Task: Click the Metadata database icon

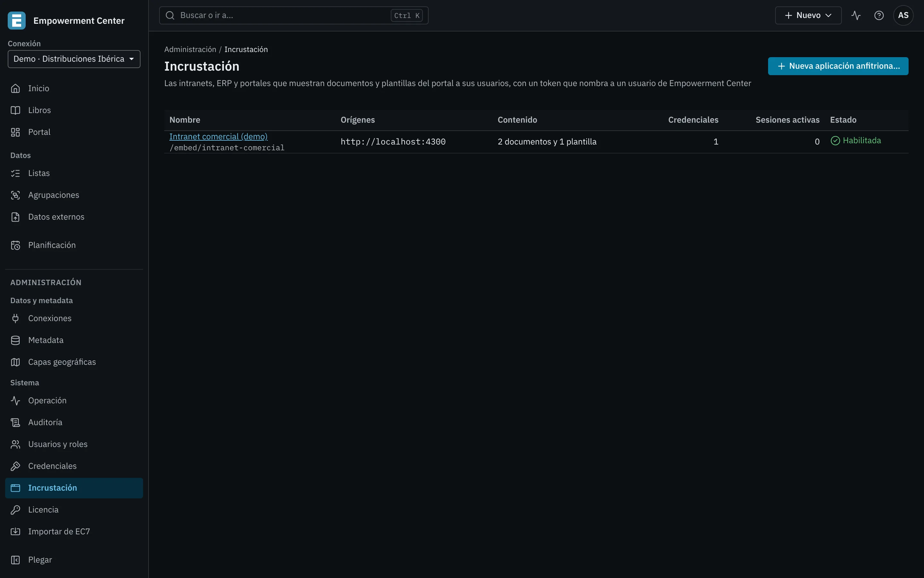Action: point(15,340)
